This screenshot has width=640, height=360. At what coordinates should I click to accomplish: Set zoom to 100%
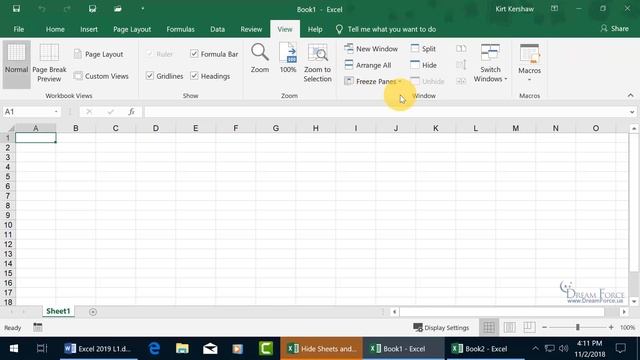coord(288,59)
